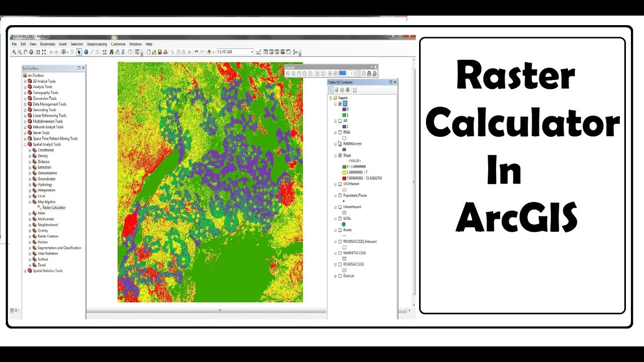Open the Insert menu
This screenshot has width=644, height=362.
63,44
